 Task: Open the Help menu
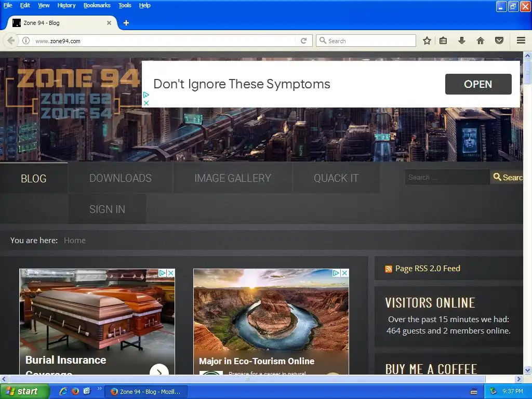[144, 5]
